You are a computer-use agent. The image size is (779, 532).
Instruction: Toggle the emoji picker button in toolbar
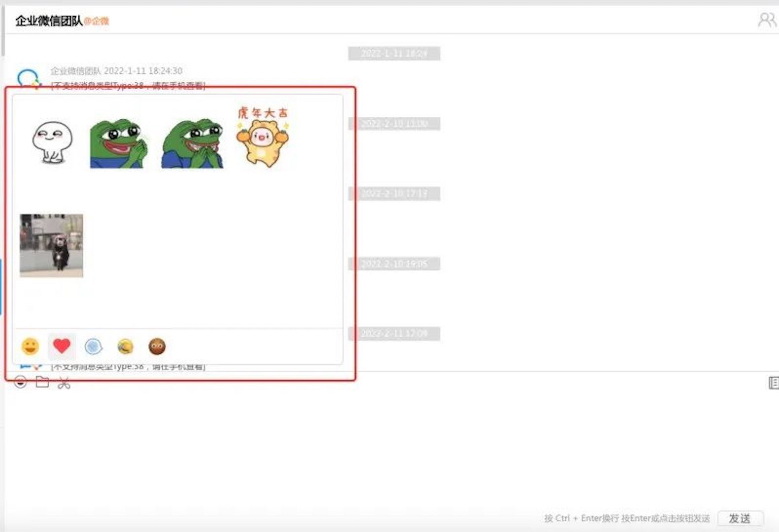20,382
